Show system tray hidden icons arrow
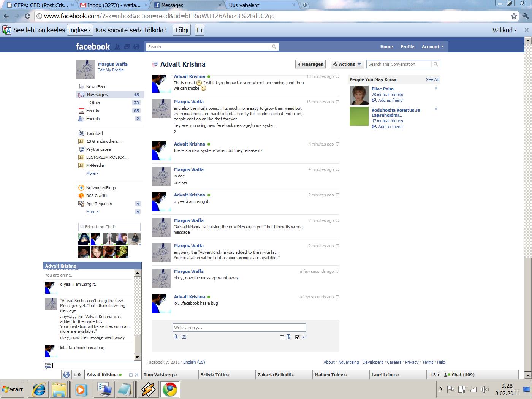 pyautogui.click(x=440, y=389)
